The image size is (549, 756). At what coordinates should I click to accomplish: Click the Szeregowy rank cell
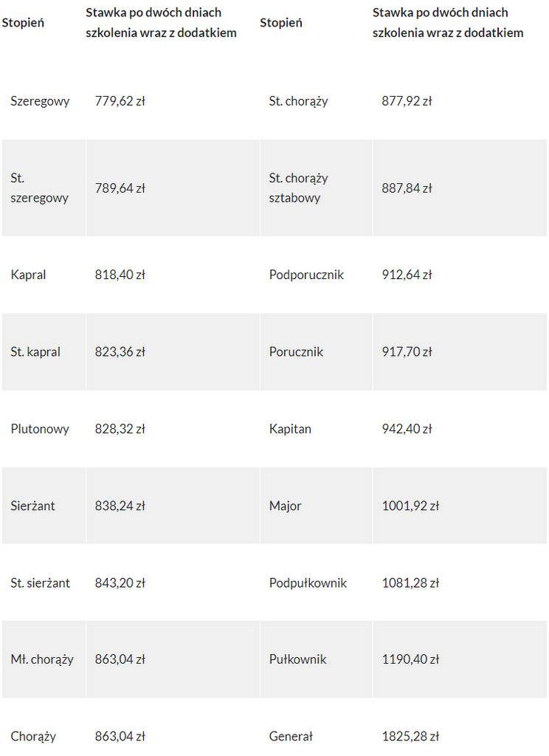coord(40,101)
